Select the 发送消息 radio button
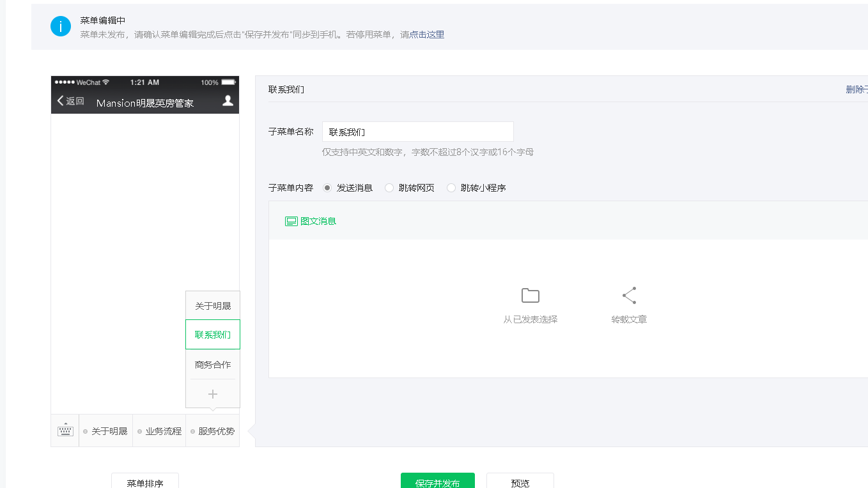868x488 pixels. click(327, 188)
